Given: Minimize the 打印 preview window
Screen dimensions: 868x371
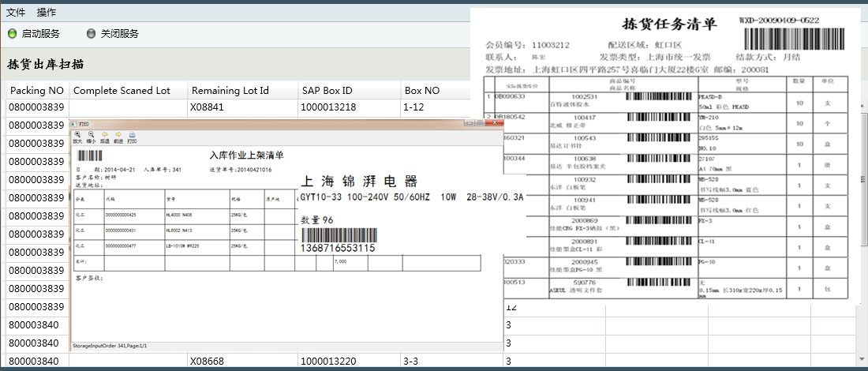Looking at the screenshot, I should 470,122.
